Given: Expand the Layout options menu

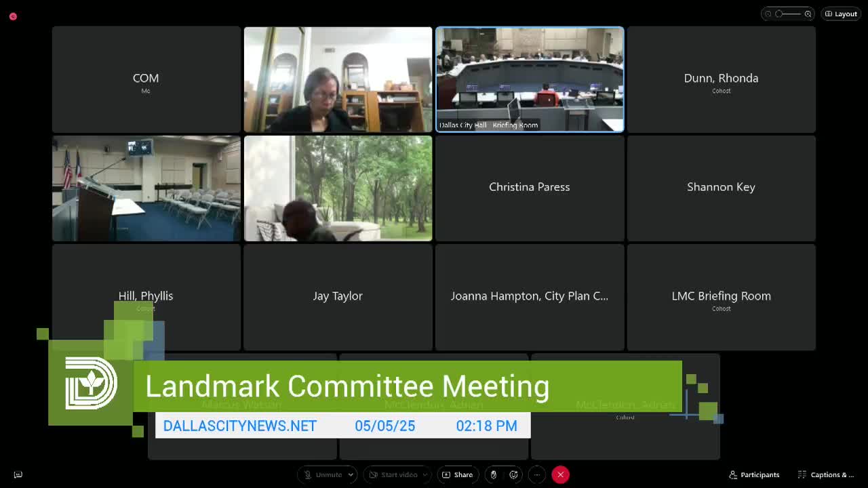Looking at the screenshot, I should (x=841, y=14).
